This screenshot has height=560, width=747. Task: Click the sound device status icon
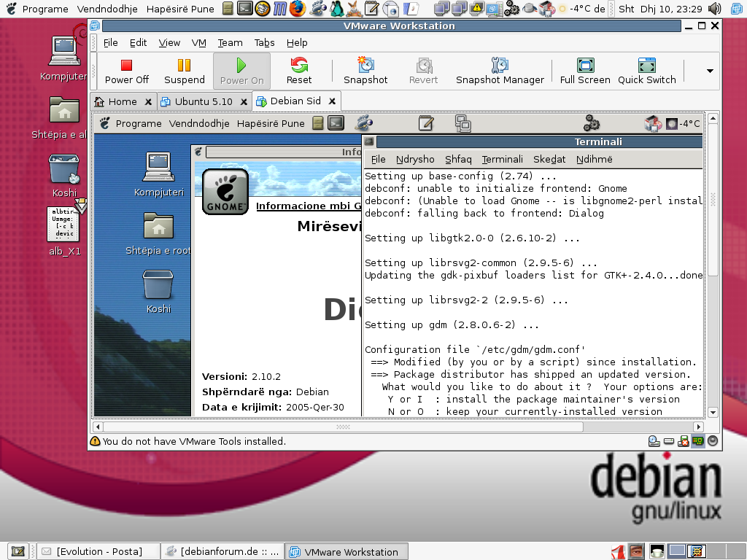(x=713, y=441)
